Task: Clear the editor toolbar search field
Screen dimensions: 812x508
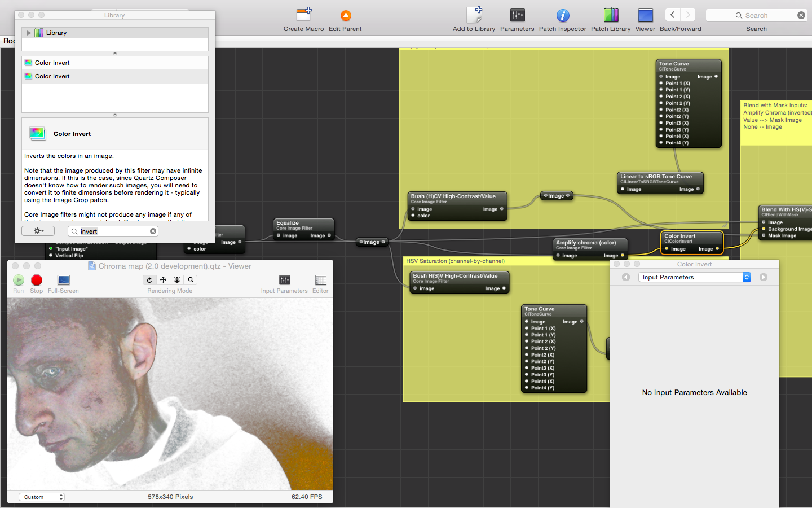Action: point(801,15)
